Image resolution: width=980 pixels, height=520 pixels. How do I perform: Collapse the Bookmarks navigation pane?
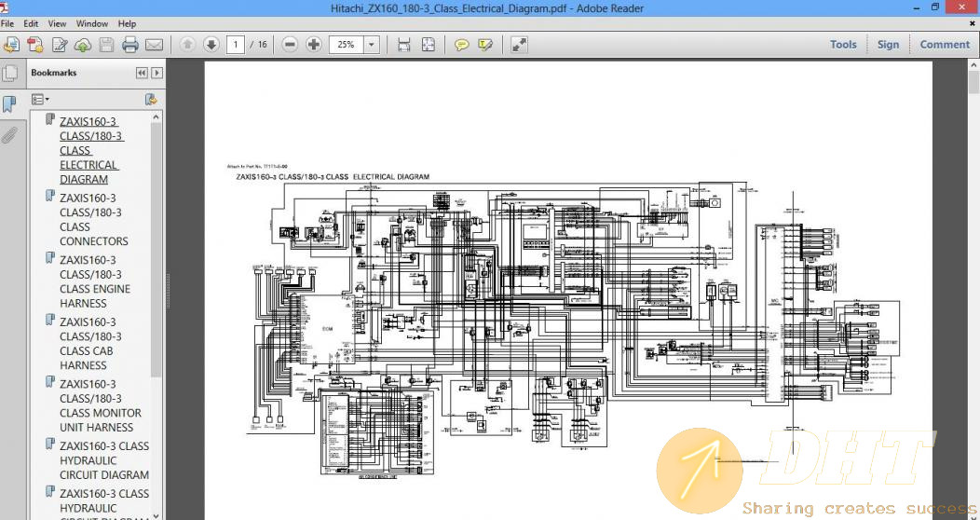(x=142, y=73)
